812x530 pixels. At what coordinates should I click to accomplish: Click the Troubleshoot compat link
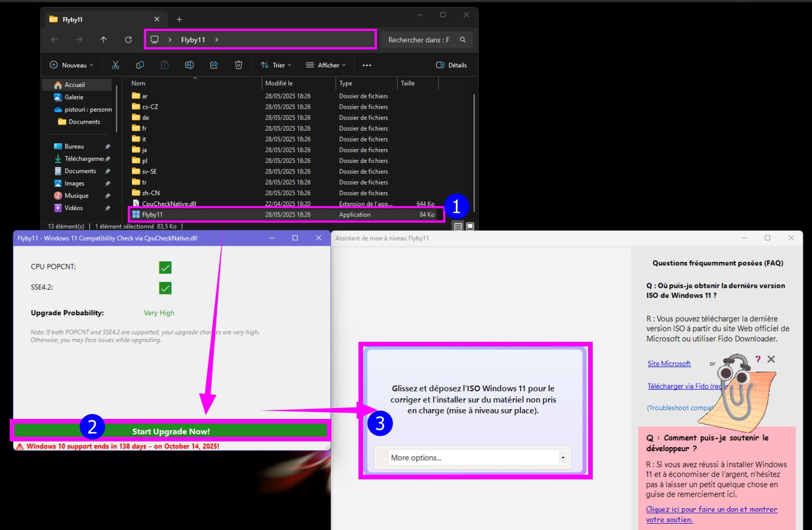coord(679,407)
